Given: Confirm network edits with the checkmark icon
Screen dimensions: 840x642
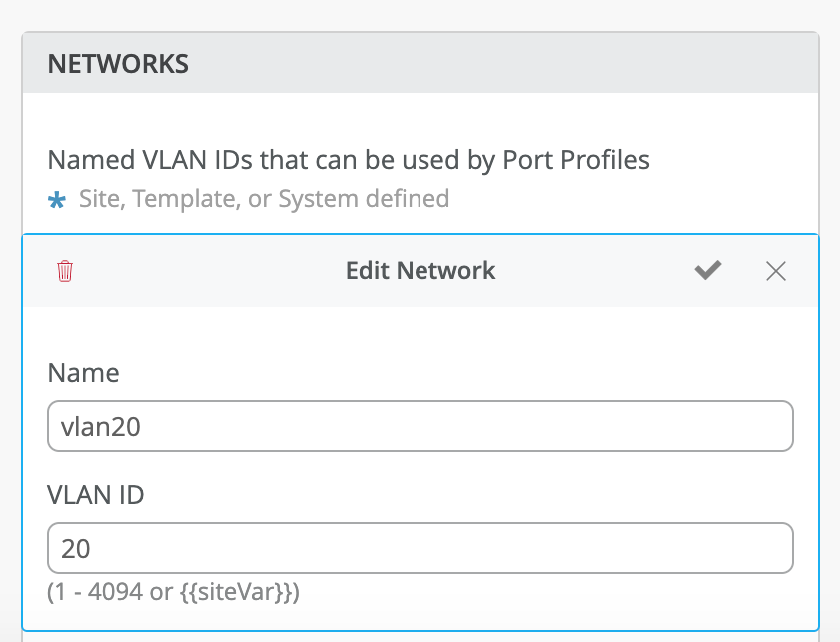Looking at the screenshot, I should pyautogui.click(x=708, y=270).
